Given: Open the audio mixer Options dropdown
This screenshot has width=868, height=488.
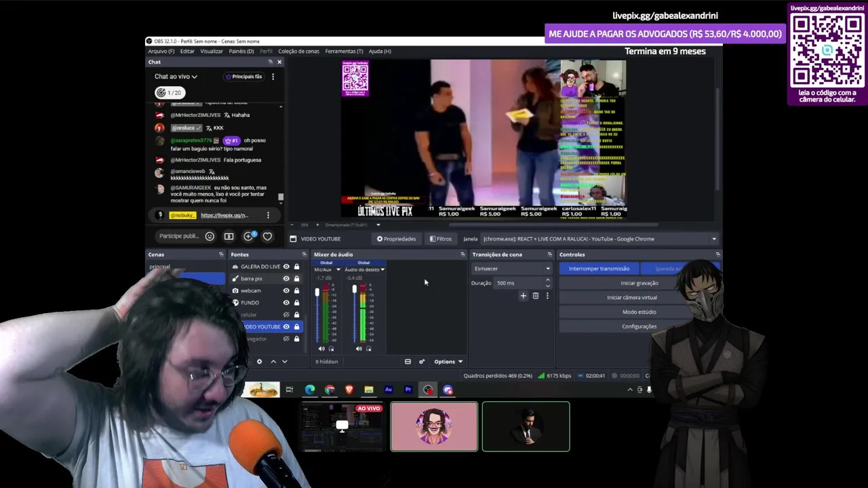Looking at the screenshot, I should [448, 361].
